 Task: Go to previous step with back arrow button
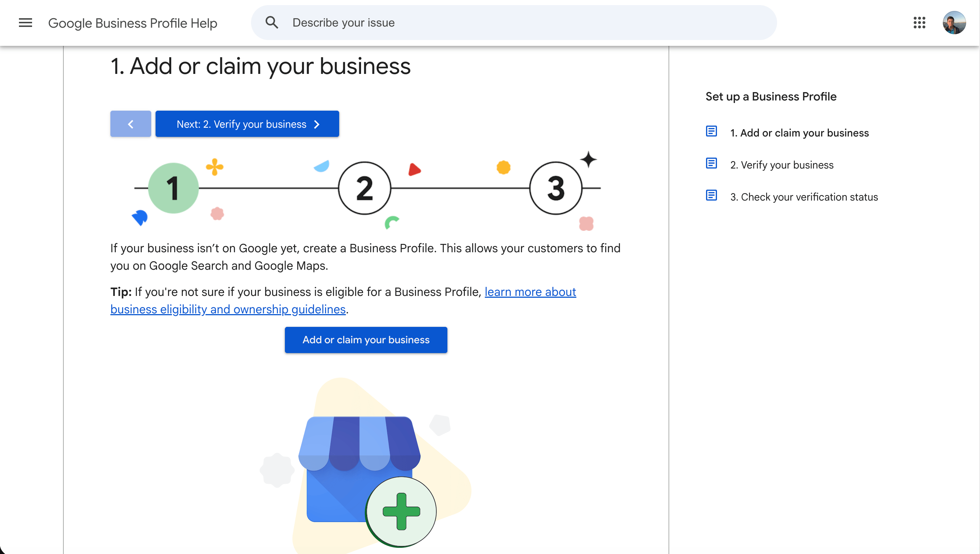tap(130, 124)
